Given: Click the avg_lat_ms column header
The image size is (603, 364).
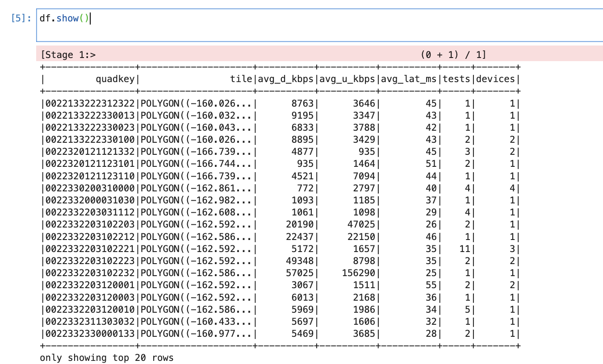Looking at the screenshot, I should (410, 79).
